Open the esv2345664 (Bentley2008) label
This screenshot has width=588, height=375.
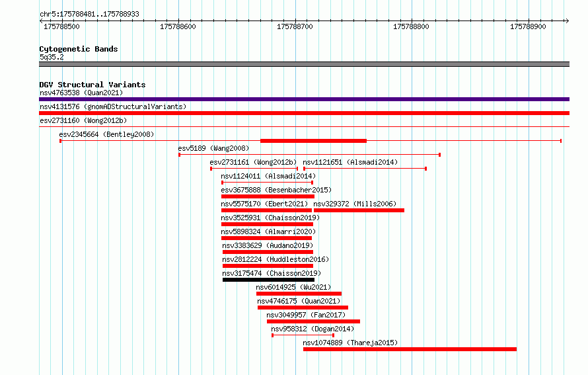point(106,134)
